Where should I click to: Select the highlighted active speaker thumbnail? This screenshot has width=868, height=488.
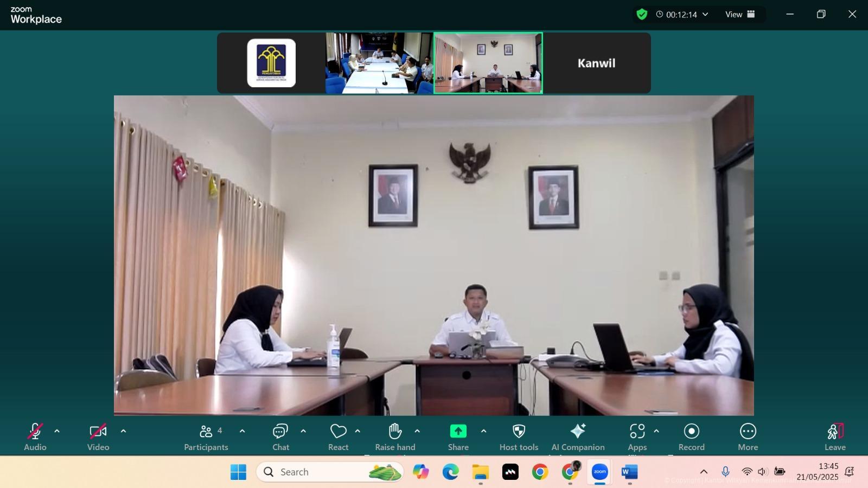(488, 63)
